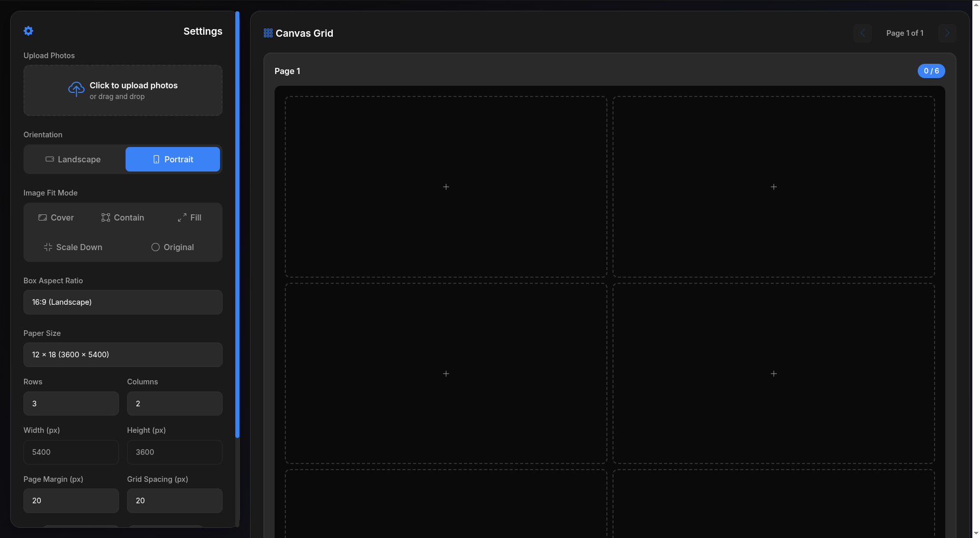Choose Fill image fit mode

(x=189, y=217)
